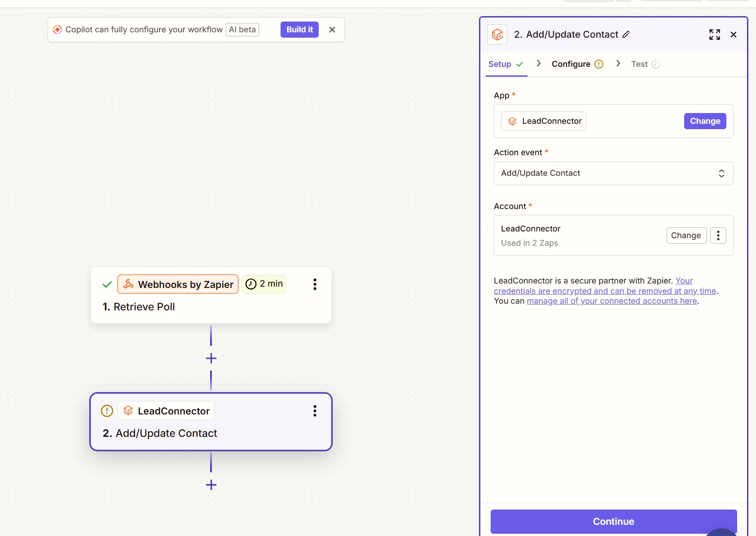Screen dimensions: 756x536
Task: Rename step using the pencil icon
Action: coord(626,35)
